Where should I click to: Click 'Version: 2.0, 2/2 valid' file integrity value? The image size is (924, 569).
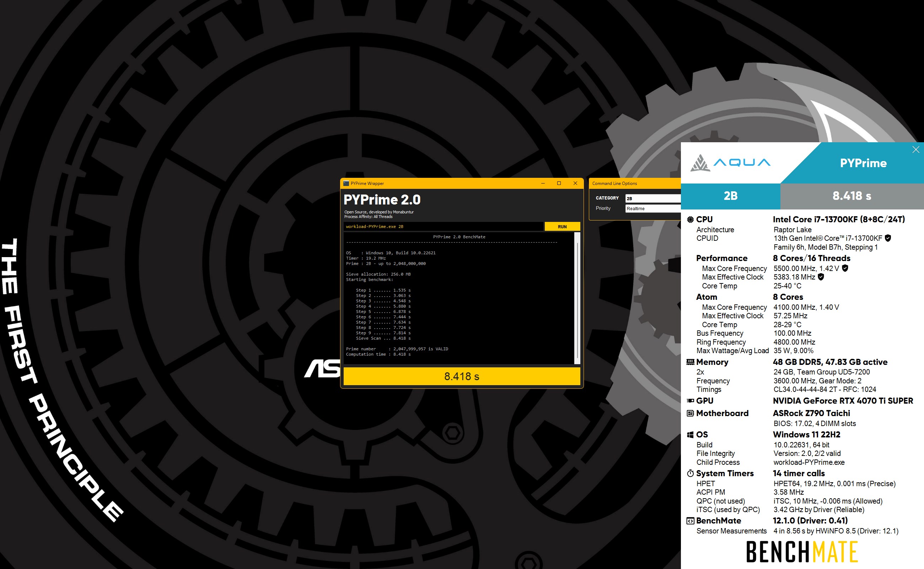pos(807,453)
